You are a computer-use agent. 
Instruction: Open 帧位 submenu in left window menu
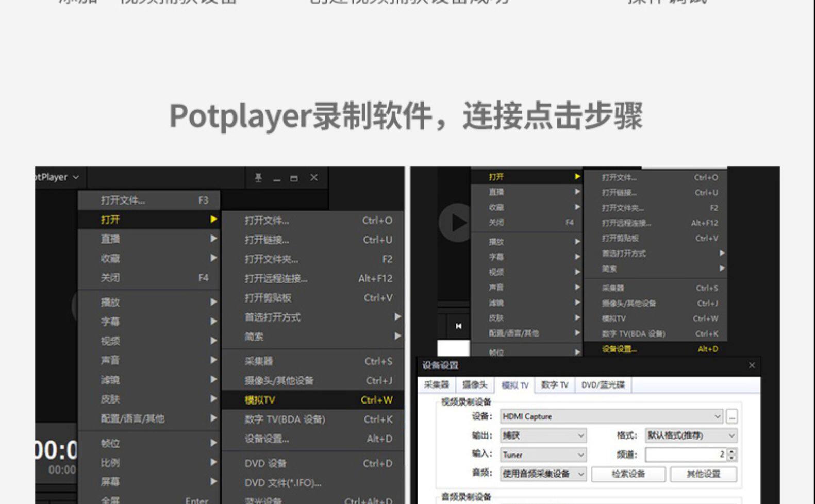(x=149, y=443)
